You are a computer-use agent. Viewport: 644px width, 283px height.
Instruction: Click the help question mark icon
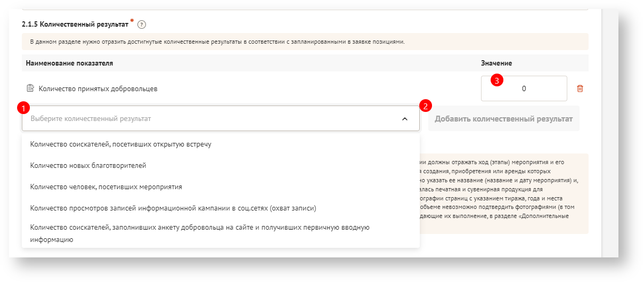(x=142, y=25)
